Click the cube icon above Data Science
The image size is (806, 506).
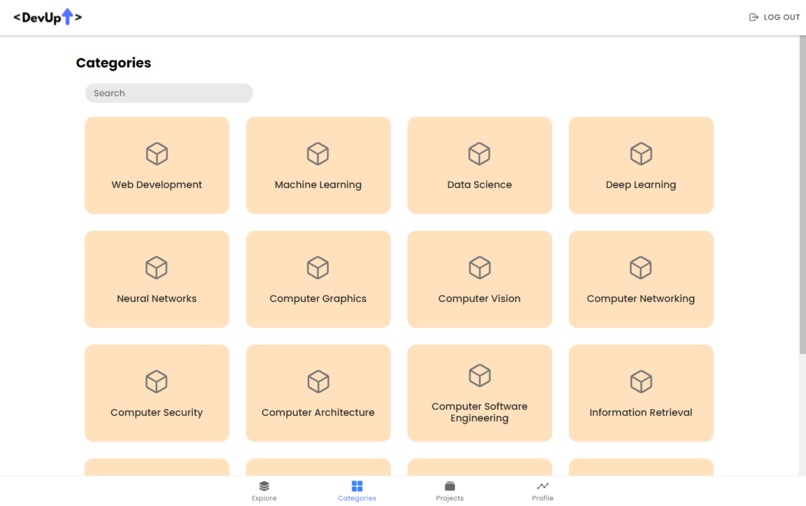point(479,154)
